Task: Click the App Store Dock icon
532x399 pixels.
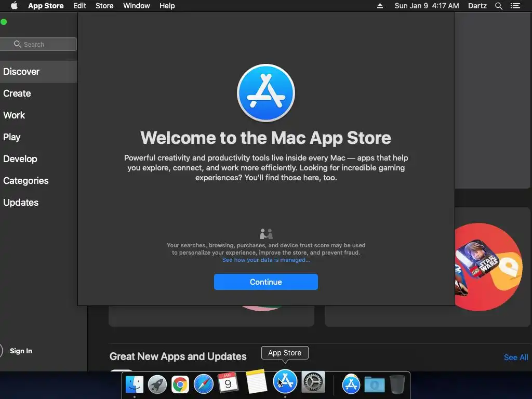Action: pos(285,381)
